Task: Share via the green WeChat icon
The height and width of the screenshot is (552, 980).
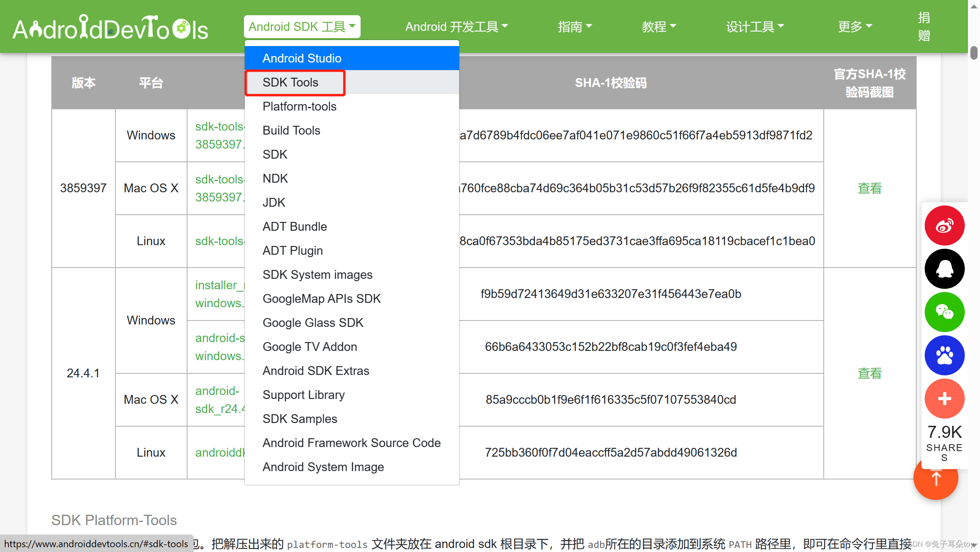Action: [944, 312]
